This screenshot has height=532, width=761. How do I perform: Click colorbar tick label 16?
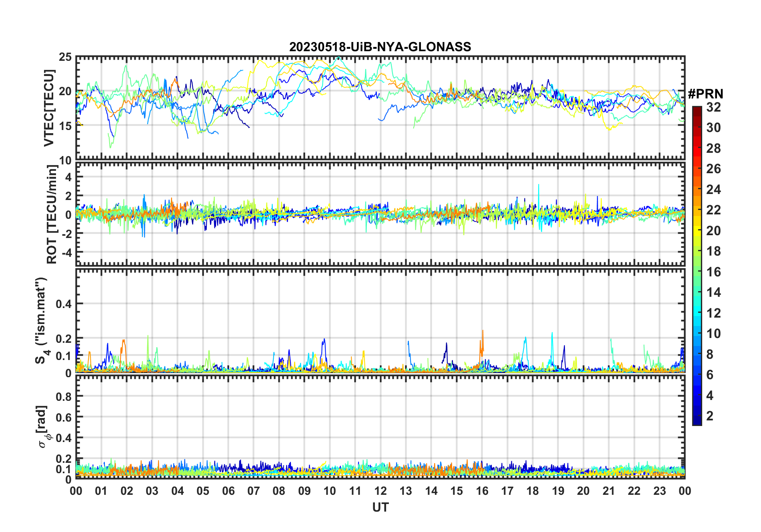[713, 272]
